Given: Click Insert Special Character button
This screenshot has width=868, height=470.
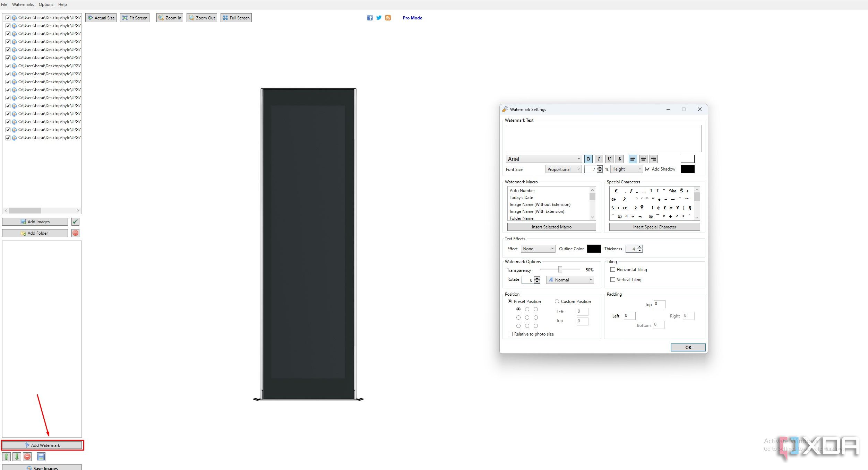Looking at the screenshot, I should [655, 227].
